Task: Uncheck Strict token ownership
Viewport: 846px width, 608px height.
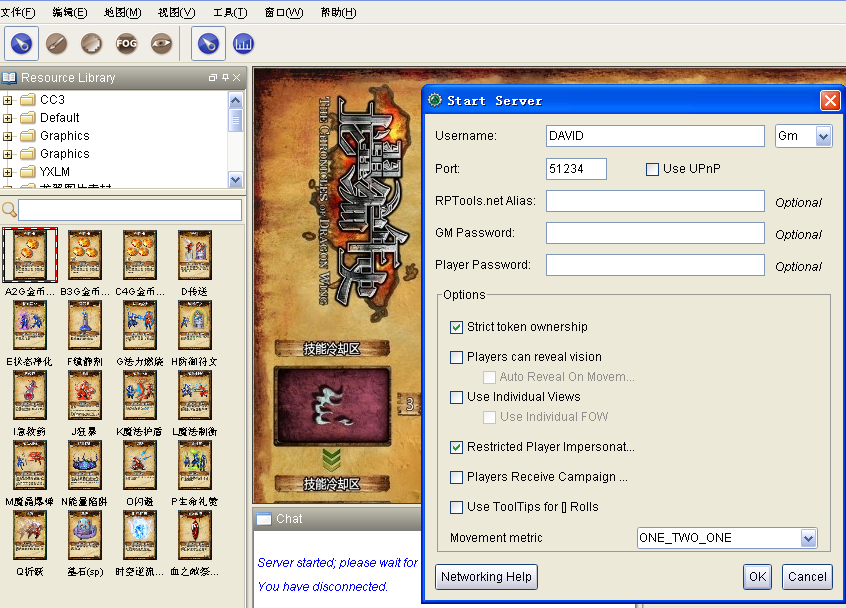Action: pyautogui.click(x=456, y=327)
